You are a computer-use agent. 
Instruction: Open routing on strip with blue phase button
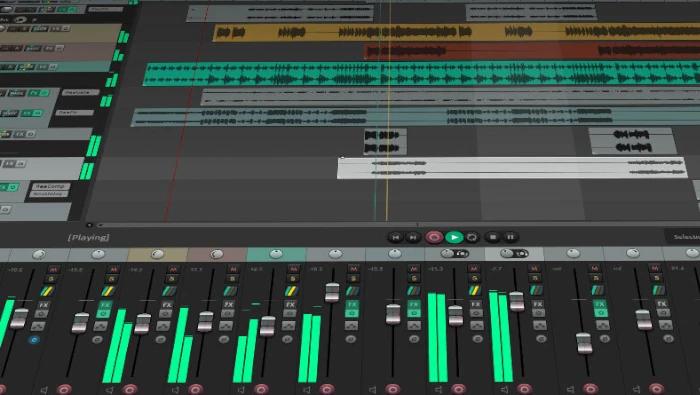pos(47,291)
